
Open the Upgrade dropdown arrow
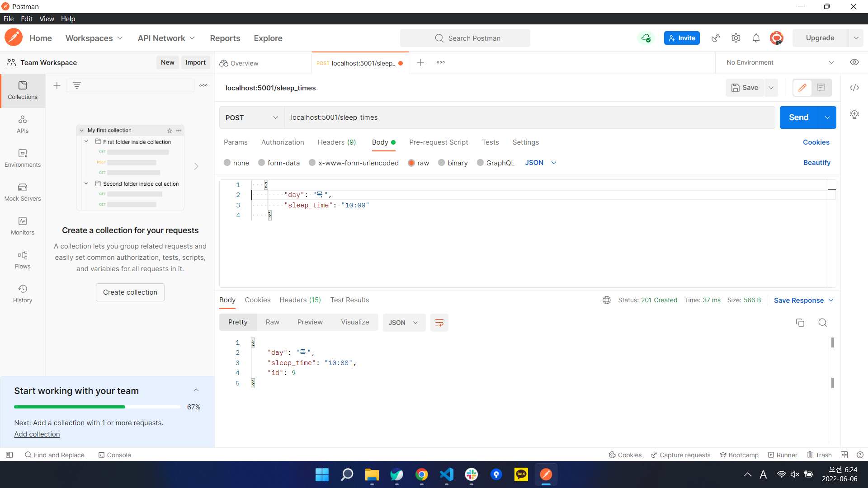click(856, 38)
